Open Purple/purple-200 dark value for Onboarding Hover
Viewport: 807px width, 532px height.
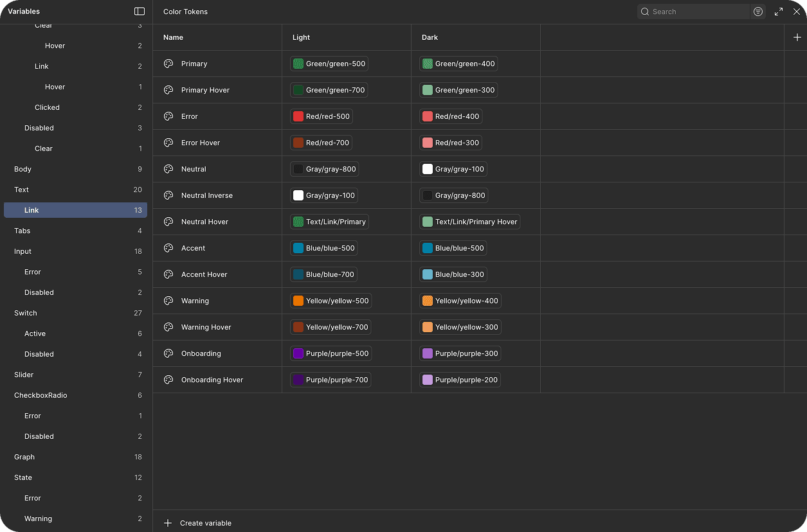click(460, 380)
